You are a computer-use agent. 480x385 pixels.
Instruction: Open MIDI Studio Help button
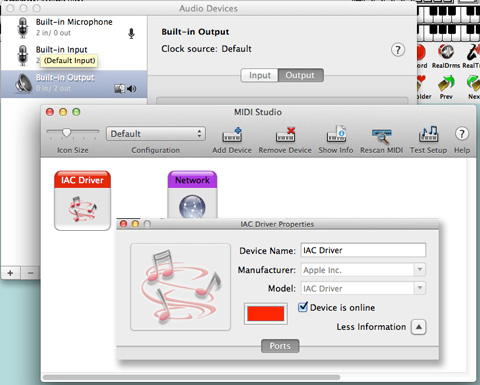click(x=462, y=134)
